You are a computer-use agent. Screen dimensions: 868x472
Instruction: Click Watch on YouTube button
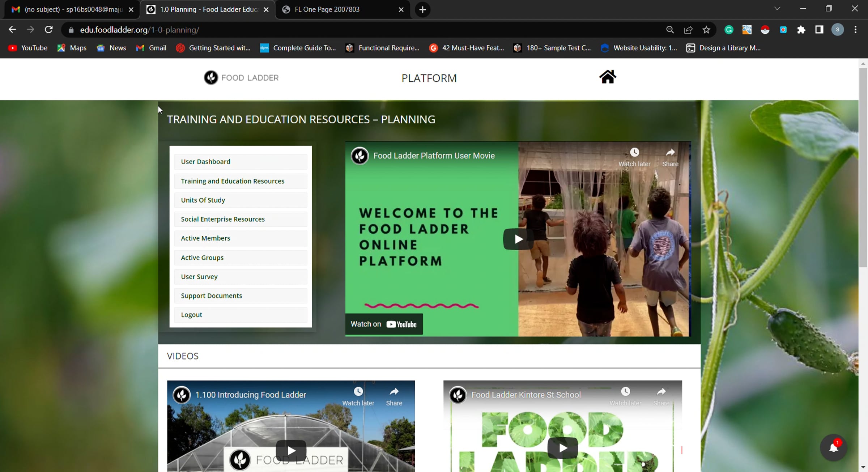pyautogui.click(x=384, y=324)
